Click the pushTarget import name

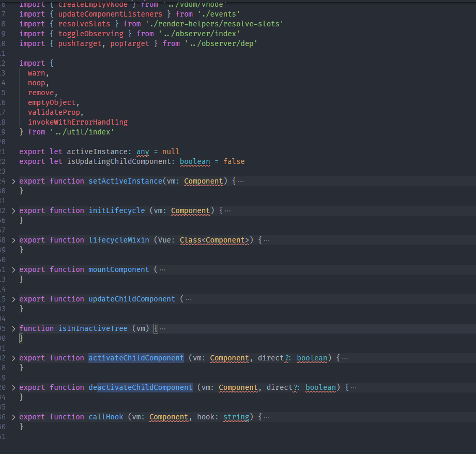click(80, 44)
